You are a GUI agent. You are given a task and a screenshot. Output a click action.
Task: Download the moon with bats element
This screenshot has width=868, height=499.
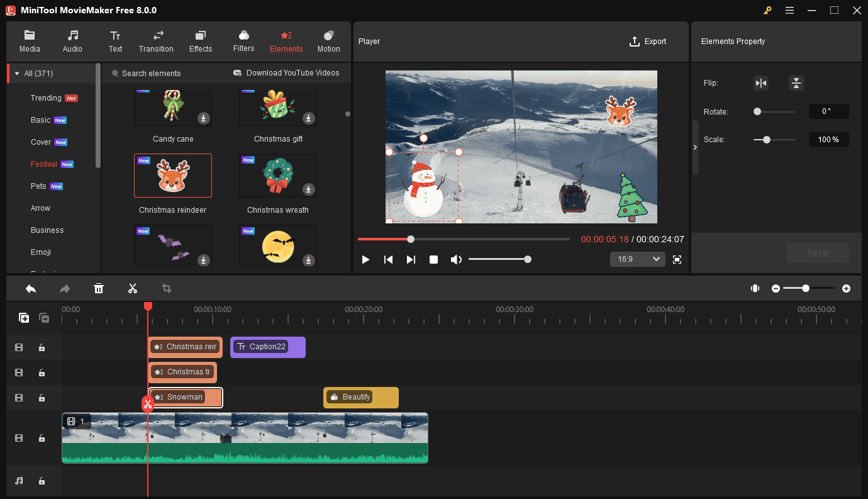pos(309,260)
